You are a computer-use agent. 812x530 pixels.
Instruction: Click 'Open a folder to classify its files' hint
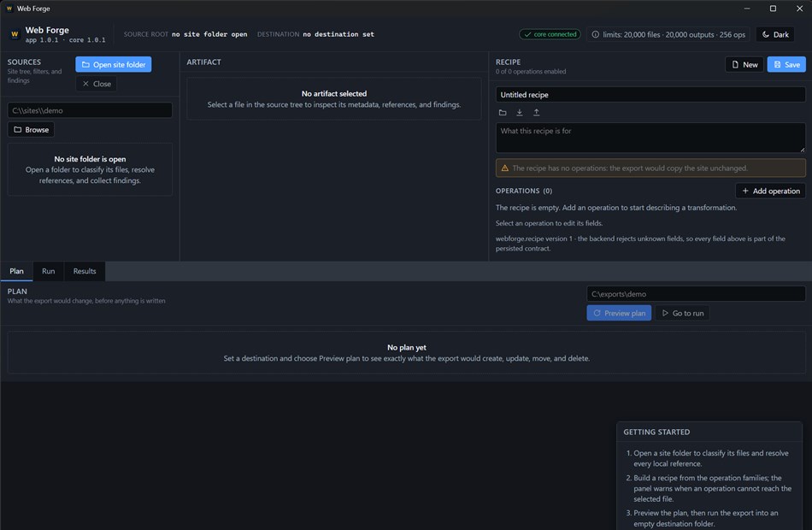pyautogui.click(x=90, y=175)
